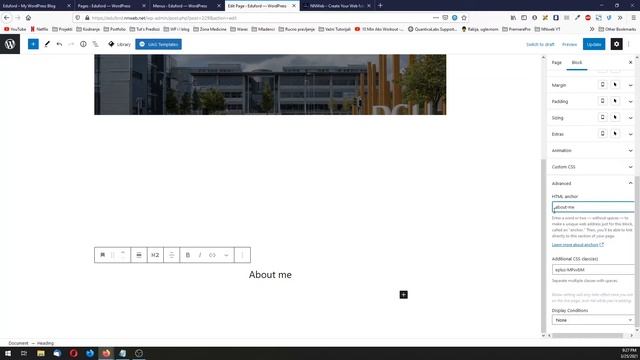Viewport: 640px width, 360px height.
Task: Open the block list view icon
Action: pos(96,44)
